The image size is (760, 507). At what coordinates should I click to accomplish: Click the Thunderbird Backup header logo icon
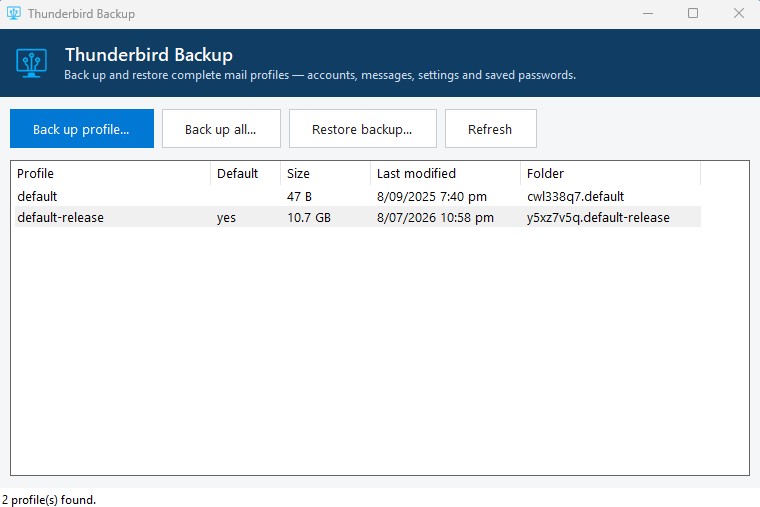click(32, 63)
